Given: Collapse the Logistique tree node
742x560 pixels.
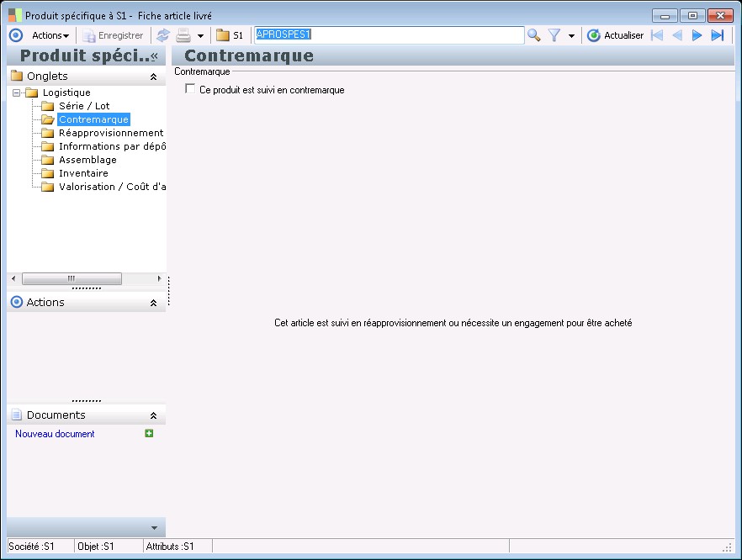Looking at the screenshot, I should [17, 92].
